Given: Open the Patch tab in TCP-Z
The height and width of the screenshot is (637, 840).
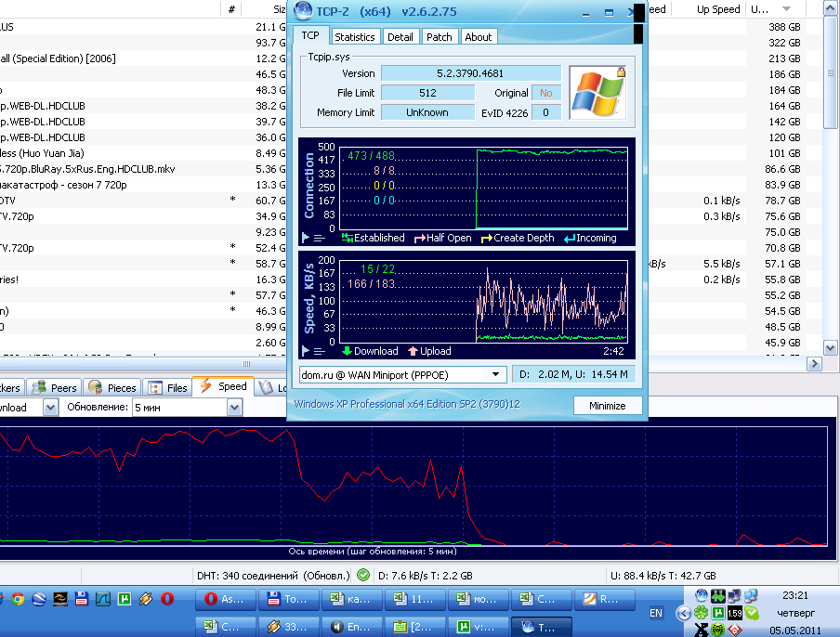Looking at the screenshot, I should tap(440, 37).
